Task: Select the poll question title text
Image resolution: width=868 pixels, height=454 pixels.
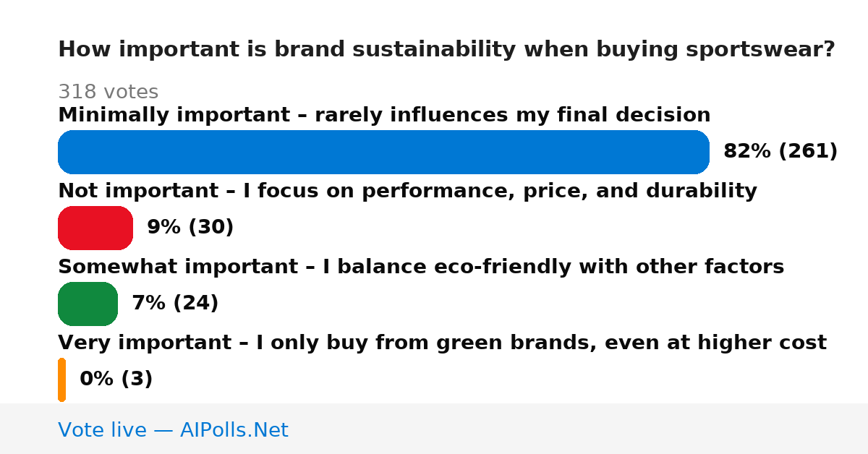Action: [446, 50]
